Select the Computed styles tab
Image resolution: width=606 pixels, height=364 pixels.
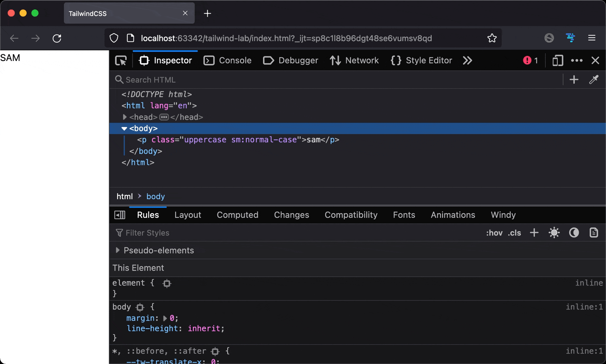(238, 215)
